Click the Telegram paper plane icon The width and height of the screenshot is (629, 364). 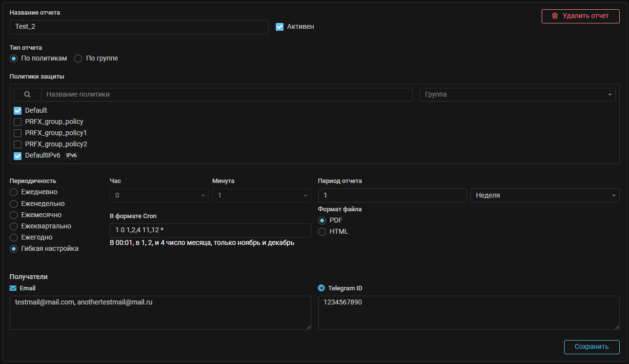pyautogui.click(x=321, y=288)
